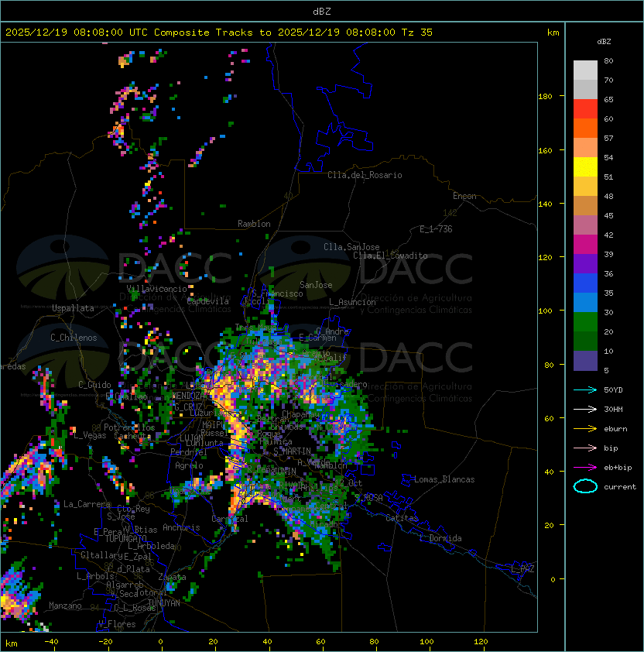644x652 pixels.
Task: Click the 'Zapata' map label
Action: pyautogui.click(x=172, y=577)
